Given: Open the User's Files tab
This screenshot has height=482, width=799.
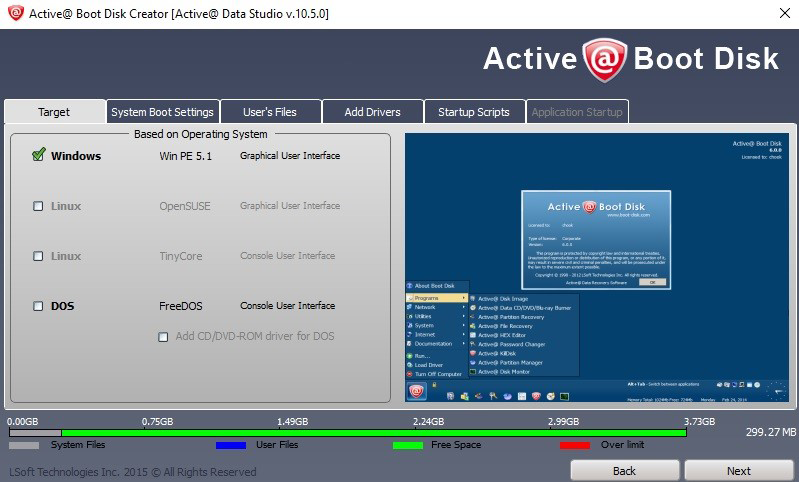Looking at the screenshot, I should point(270,112).
